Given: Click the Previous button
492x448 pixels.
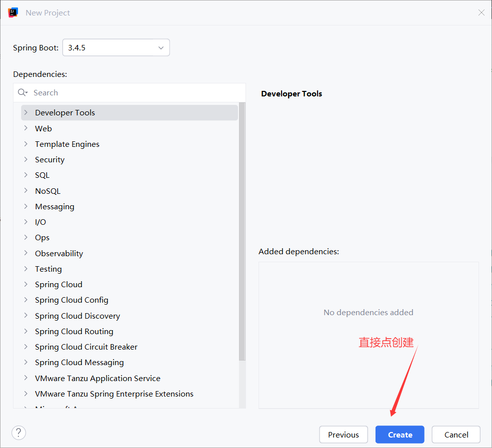Looking at the screenshot, I should (343, 435).
